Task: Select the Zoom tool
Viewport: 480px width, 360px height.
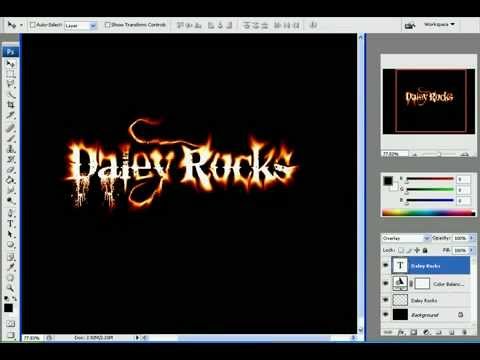Action: [x=11, y=288]
